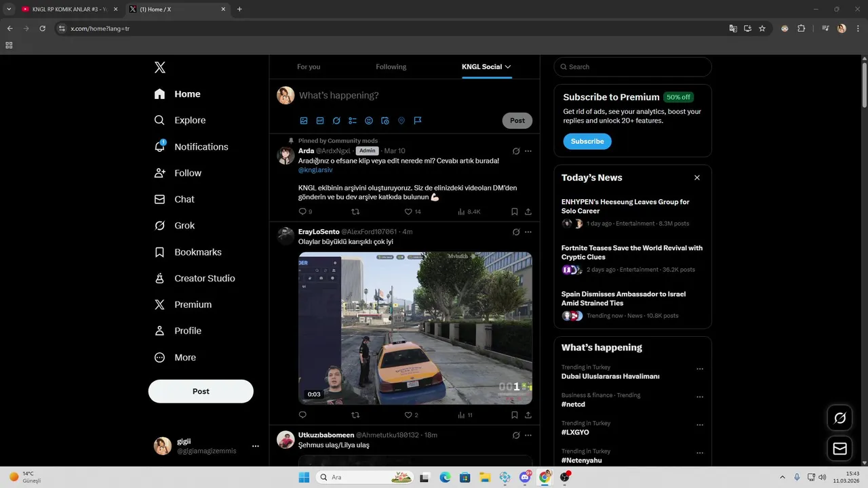The image size is (868, 488).
Task: Go to Bookmarks in the sidebar
Action: pos(187,252)
